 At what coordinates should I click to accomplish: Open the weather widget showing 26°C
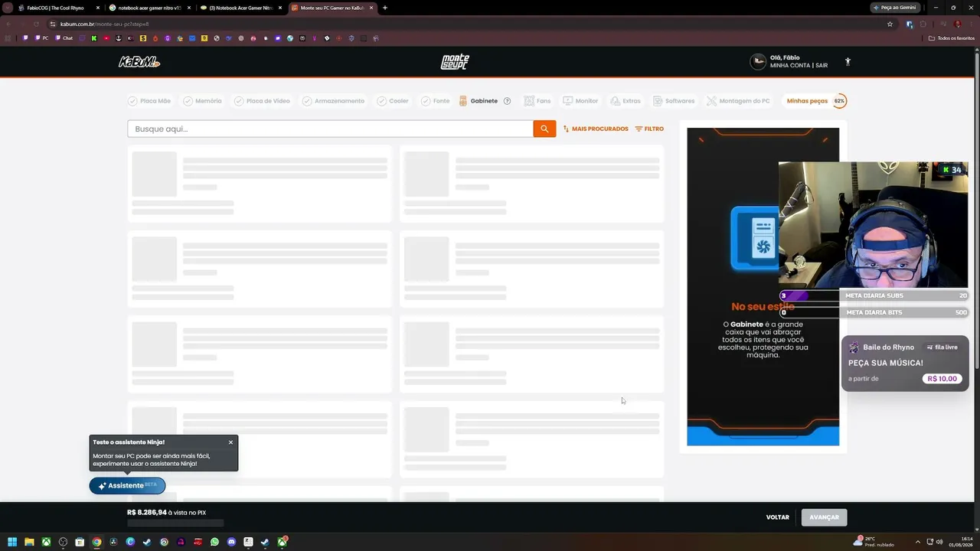tap(874, 542)
